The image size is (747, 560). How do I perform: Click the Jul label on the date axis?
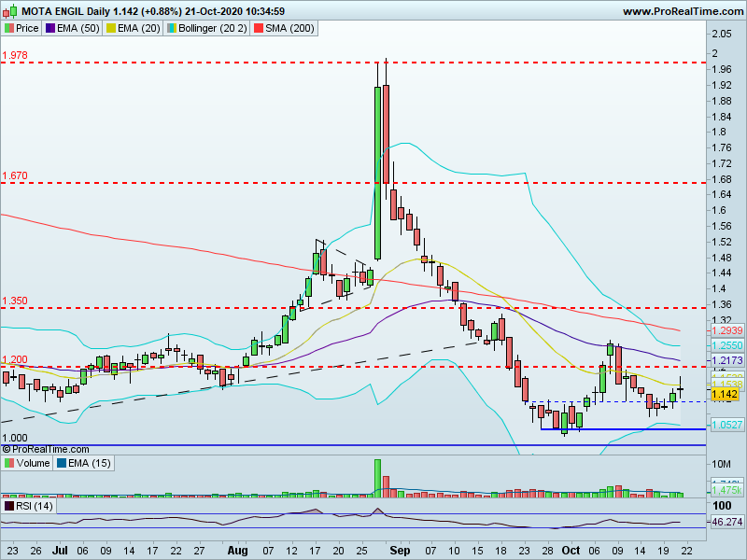60,551
